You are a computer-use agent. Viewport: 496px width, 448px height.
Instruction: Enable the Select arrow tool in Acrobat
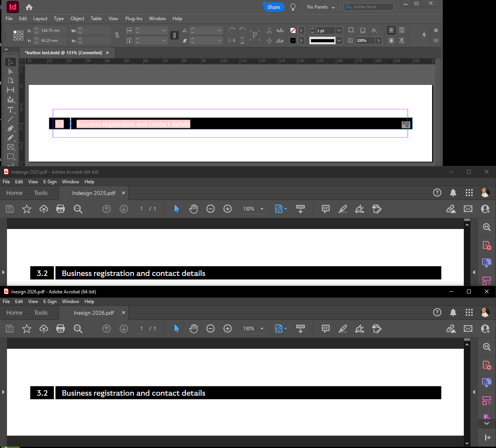(176, 209)
